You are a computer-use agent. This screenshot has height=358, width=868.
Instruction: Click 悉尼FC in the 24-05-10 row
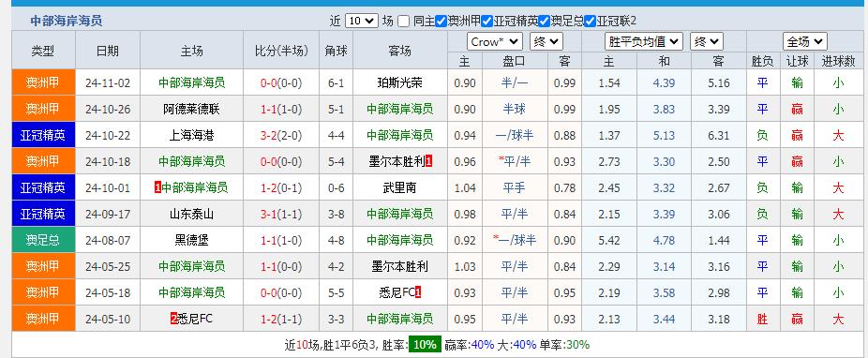click(x=195, y=319)
